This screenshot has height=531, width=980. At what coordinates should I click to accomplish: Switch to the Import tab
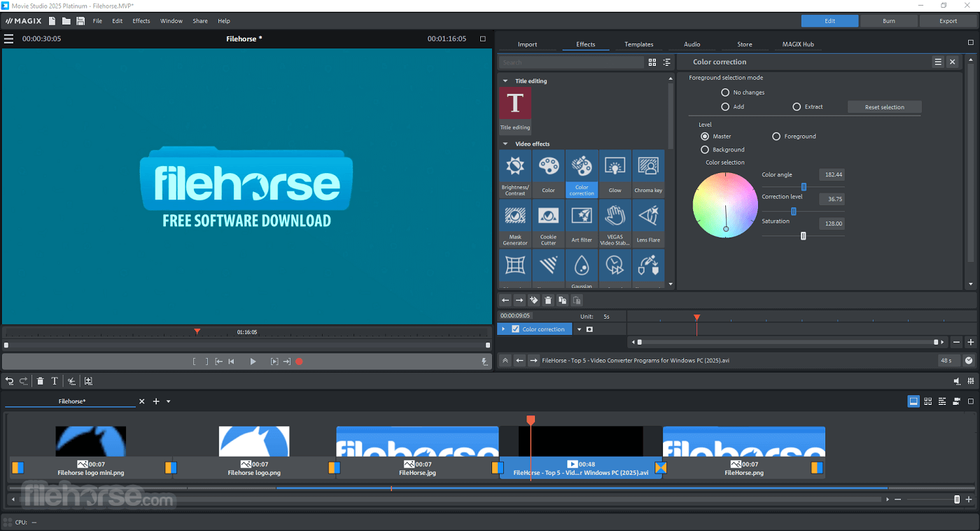[x=527, y=44]
